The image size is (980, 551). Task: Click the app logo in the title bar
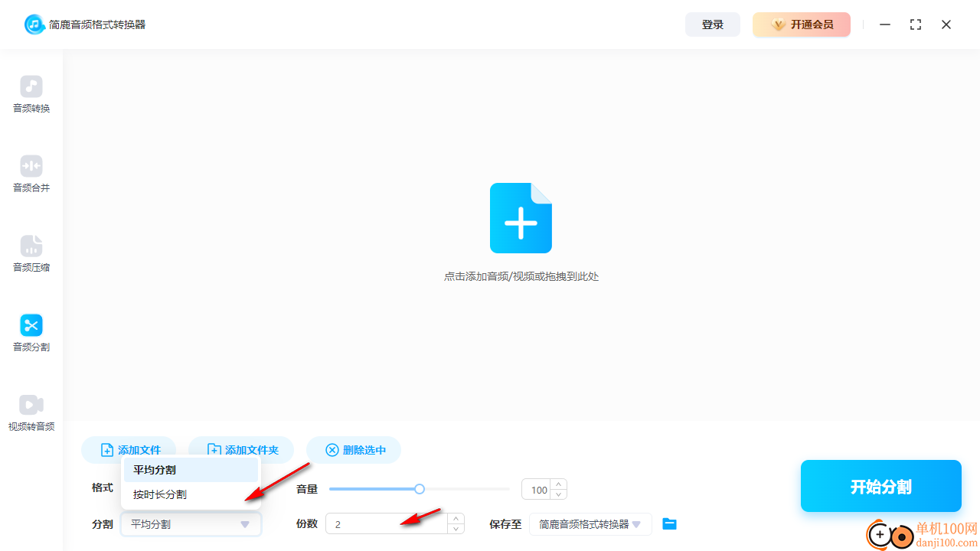(x=34, y=24)
